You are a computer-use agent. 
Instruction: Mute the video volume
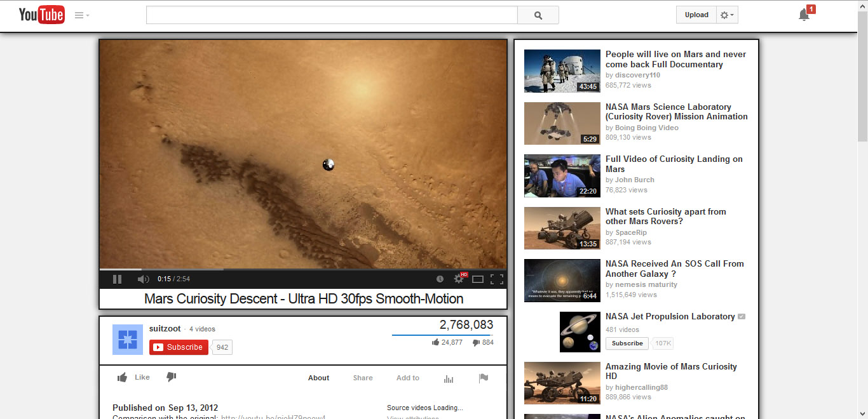(x=142, y=279)
